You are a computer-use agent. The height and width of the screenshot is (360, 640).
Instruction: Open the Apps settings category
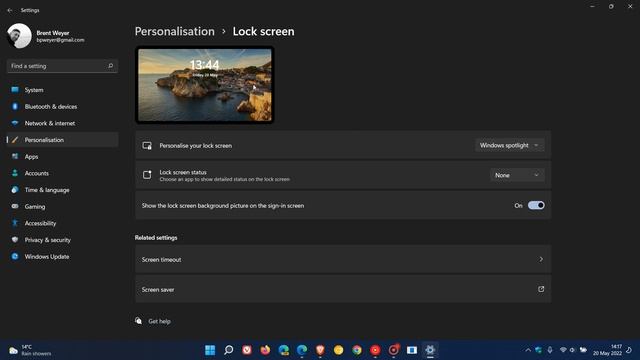click(x=62, y=157)
